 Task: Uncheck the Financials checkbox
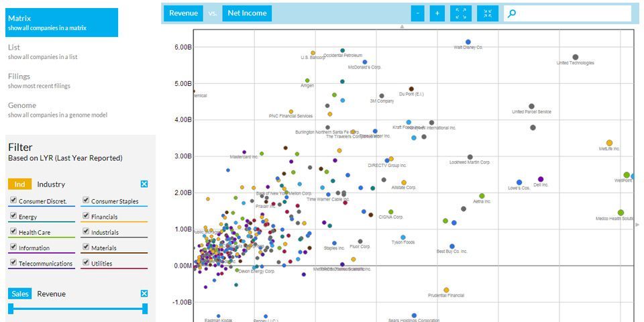point(85,215)
